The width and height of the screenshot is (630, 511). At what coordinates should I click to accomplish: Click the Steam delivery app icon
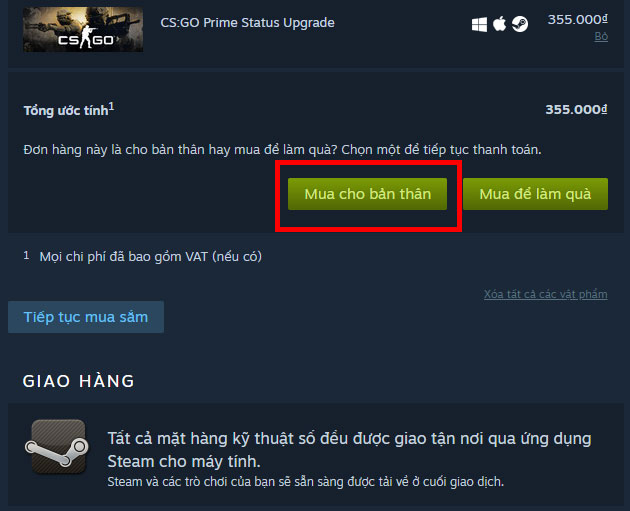[x=57, y=447]
